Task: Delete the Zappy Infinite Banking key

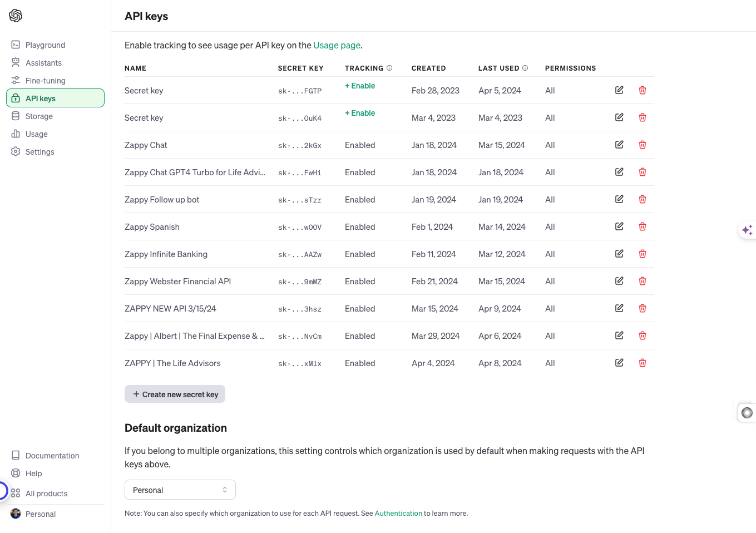Action: 643,254
